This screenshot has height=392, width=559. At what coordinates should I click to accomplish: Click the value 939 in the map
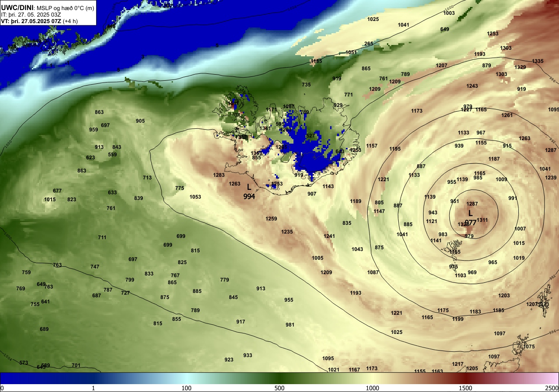459,146
